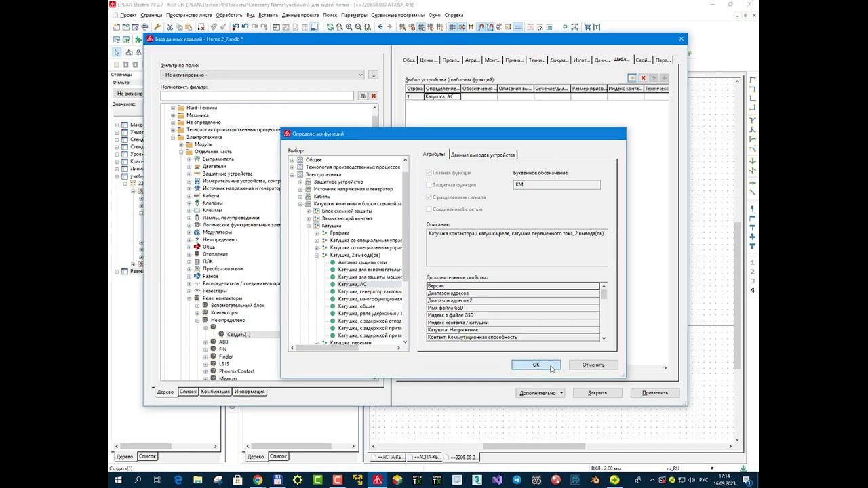Switch to 'Данные выводов устройства' tab
The image size is (868, 488).
(x=483, y=155)
